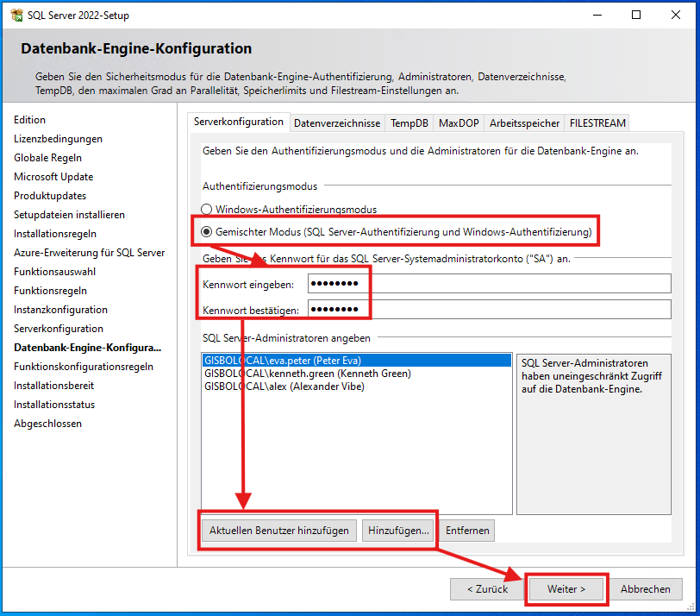Switch to the MaxDOP tab
The image size is (700, 616).
(x=459, y=123)
